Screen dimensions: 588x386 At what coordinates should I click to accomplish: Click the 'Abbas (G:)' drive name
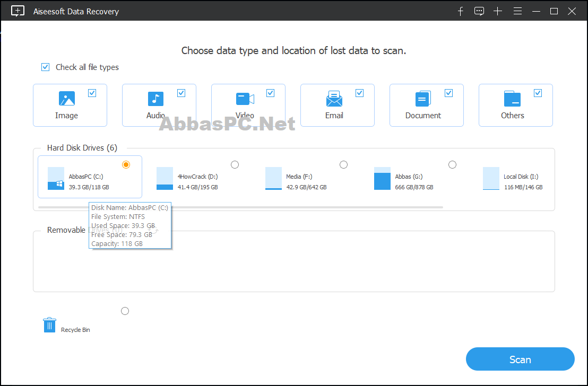point(409,177)
